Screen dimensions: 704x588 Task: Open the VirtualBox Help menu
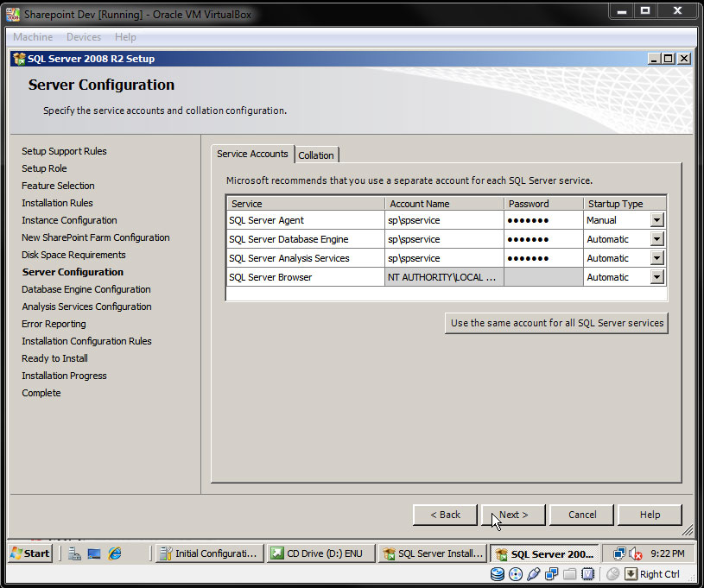[x=125, y=37]
